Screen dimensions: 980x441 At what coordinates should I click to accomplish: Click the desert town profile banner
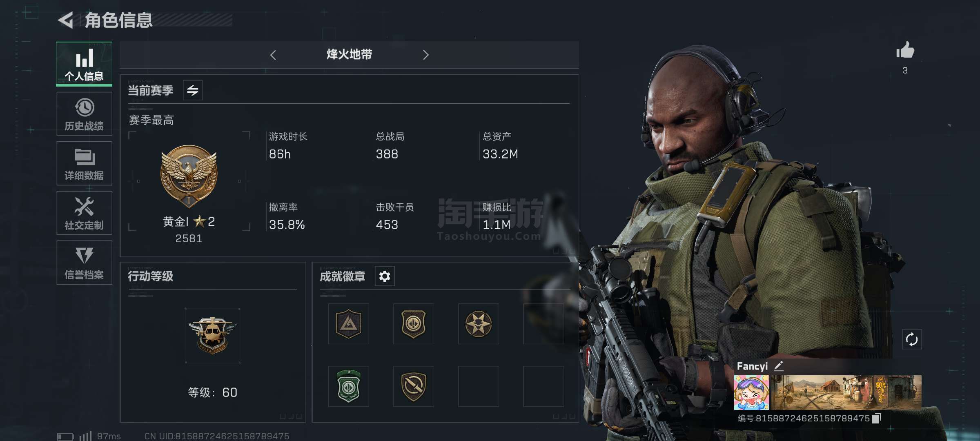point(845,392)
